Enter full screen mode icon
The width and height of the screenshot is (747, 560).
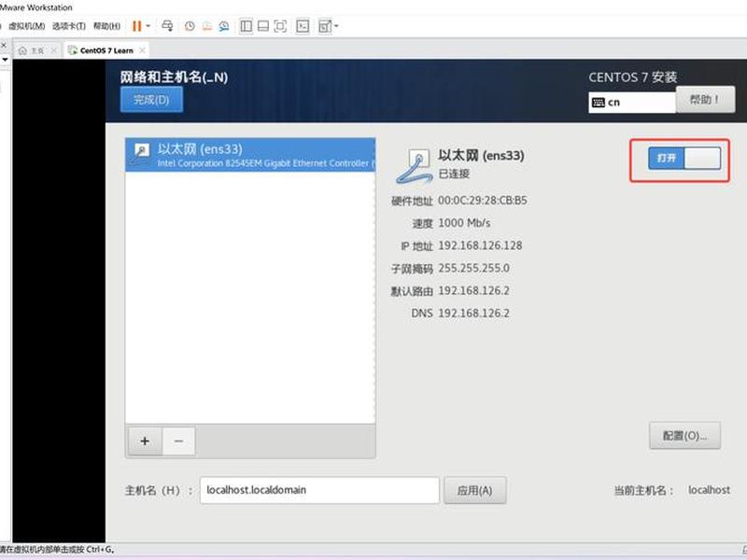pyautogui.click(x=281, y=26)
